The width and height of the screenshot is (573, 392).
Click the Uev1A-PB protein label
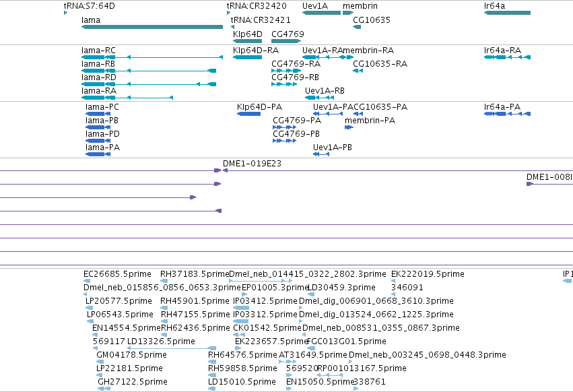point(333,148)
